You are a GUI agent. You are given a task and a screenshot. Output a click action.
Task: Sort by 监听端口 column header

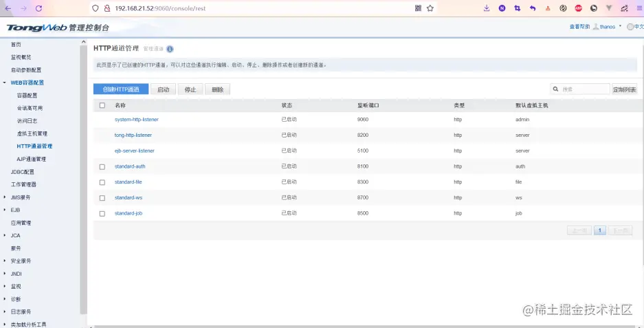coord(368,105)
